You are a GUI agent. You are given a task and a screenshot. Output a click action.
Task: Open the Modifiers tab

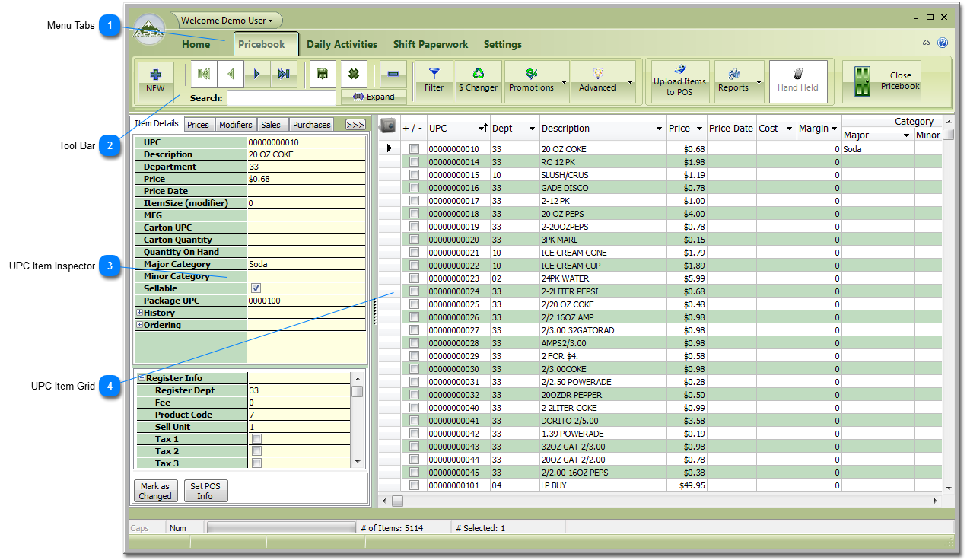tap(235, 125)
